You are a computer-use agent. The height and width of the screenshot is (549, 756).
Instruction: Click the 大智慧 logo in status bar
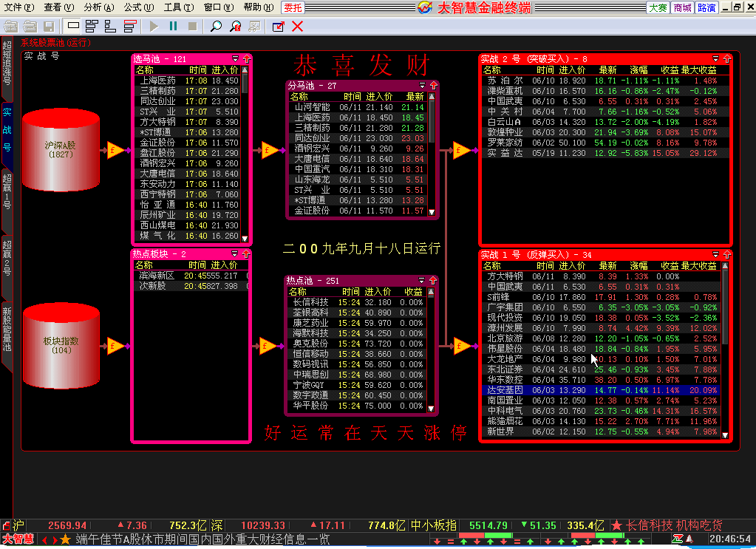[x=18, y=539]
